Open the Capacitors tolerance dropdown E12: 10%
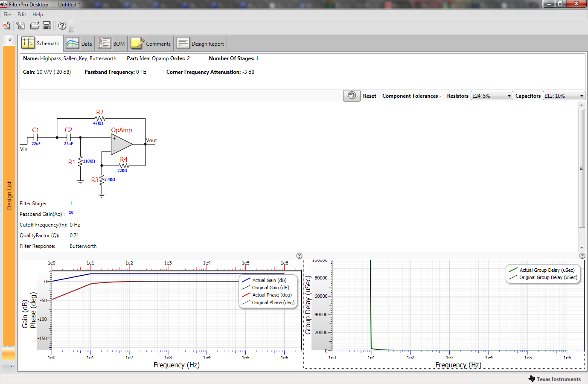The height and width of the screenshot is (384, 588). [564, 96]
